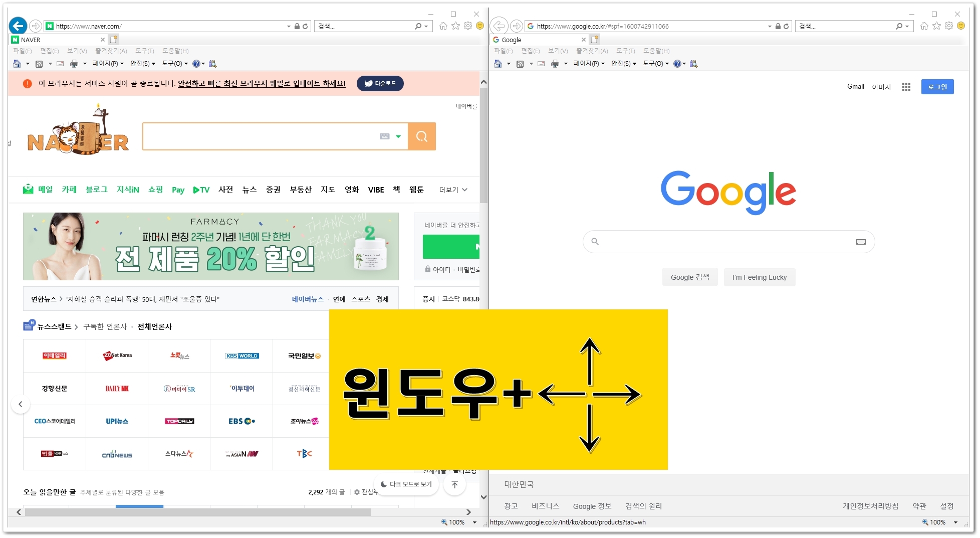The height and width of the screenshot is (538, 980).
Task: Refresh the Google page
Action: [786, 26]
